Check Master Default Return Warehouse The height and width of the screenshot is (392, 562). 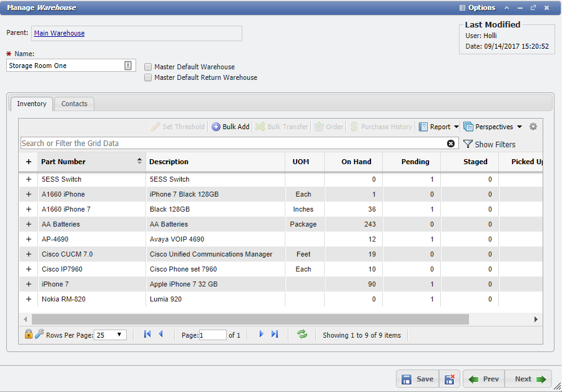[x=148, y=77]
